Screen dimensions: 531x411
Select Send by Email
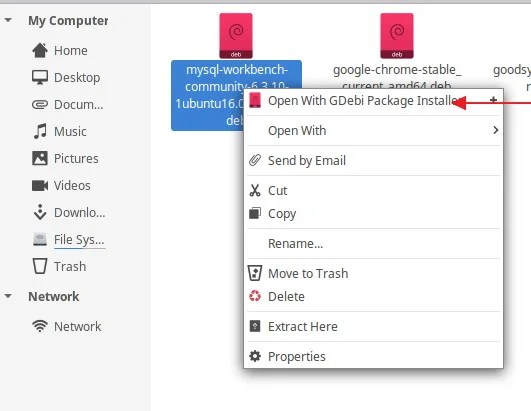374,160
